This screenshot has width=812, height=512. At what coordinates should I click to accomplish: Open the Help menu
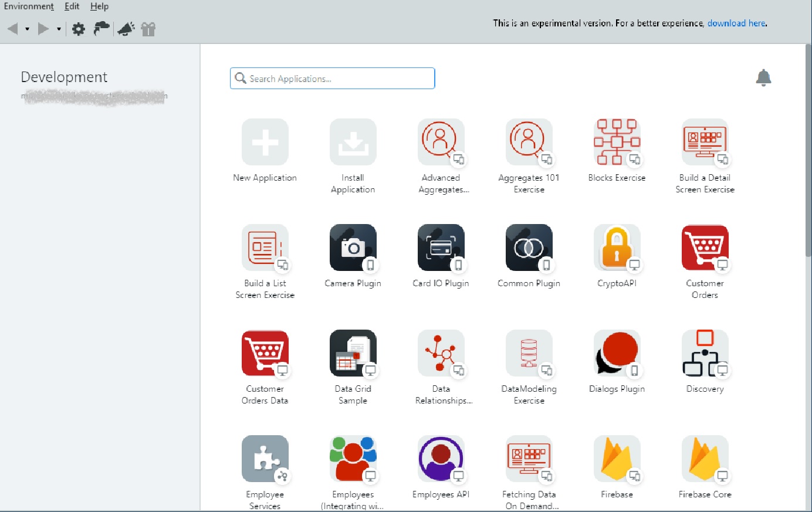99,6
